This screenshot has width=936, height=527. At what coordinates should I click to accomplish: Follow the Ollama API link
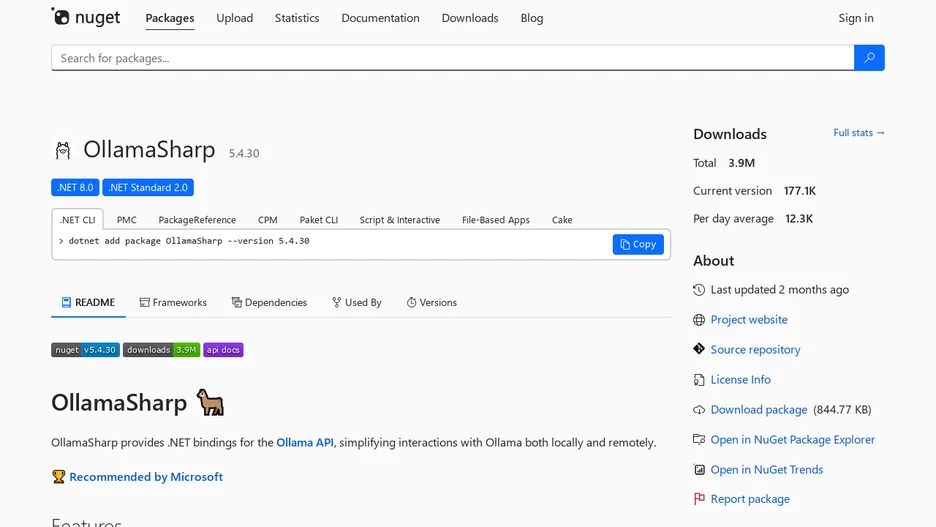coord(305,443)
